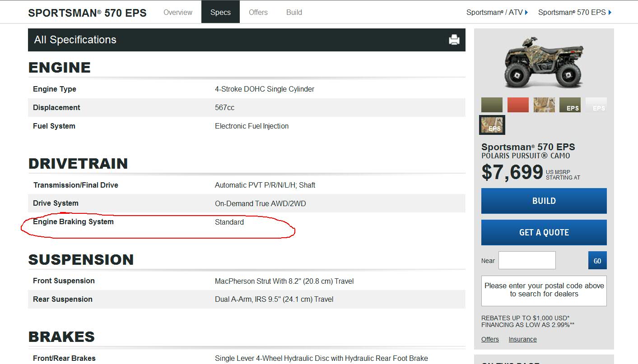Follow the Insurance link
The image size is (638, 364).
pos(522,339)
